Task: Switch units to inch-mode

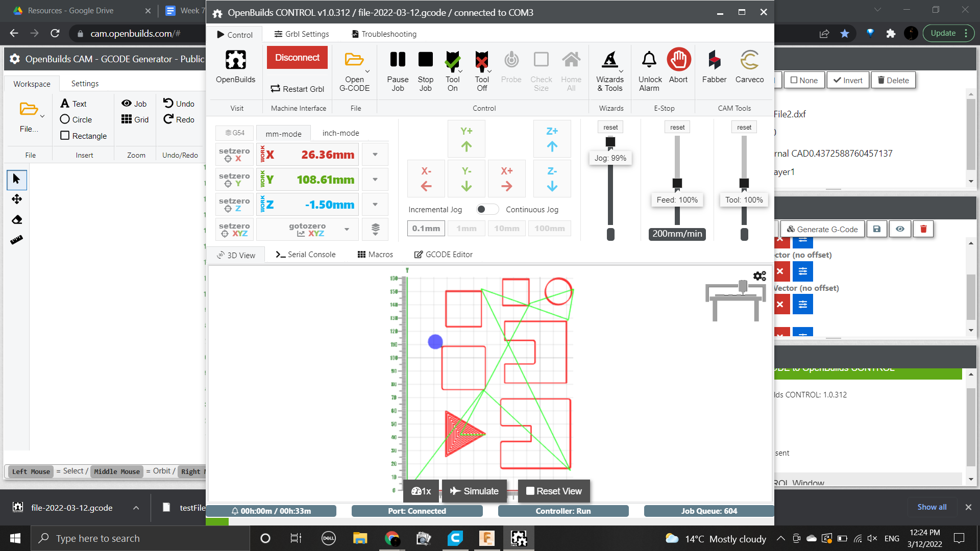Action: [340, 133]
